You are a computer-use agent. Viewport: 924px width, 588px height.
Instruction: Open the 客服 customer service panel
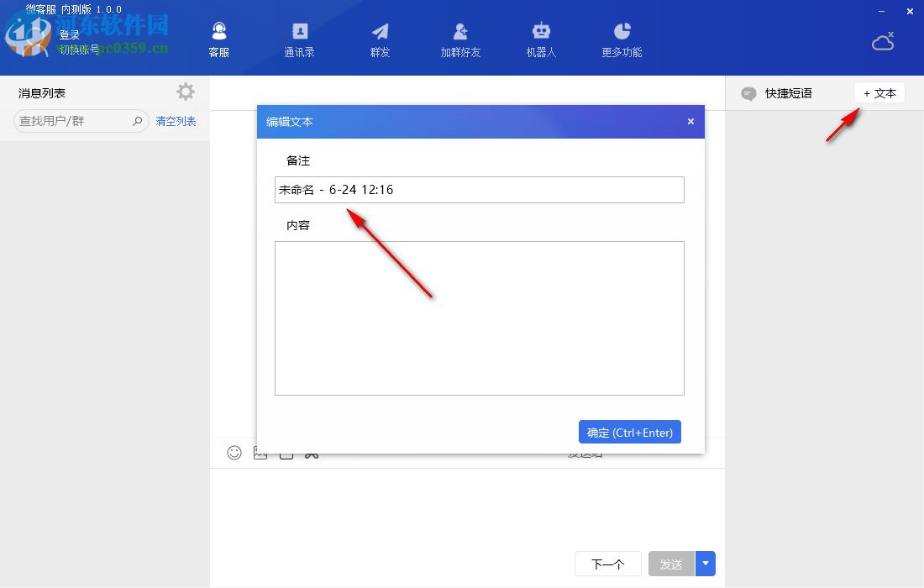coord(218,39)
